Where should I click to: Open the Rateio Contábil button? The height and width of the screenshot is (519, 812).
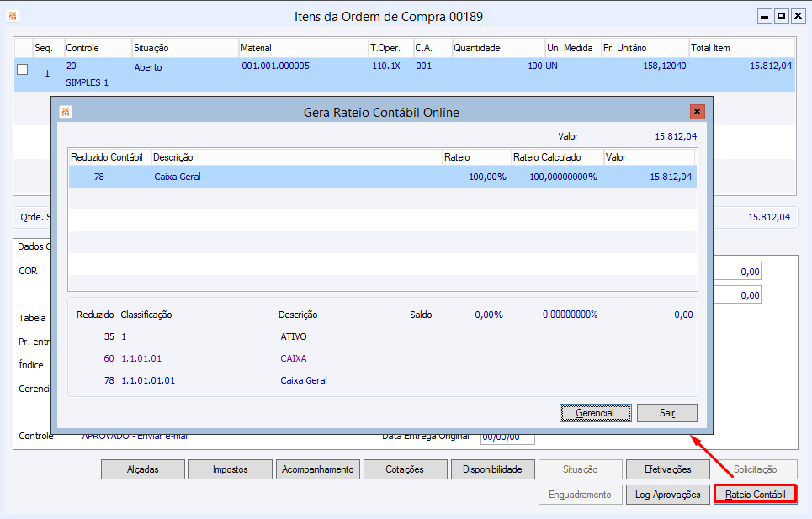tap(755, 495)
